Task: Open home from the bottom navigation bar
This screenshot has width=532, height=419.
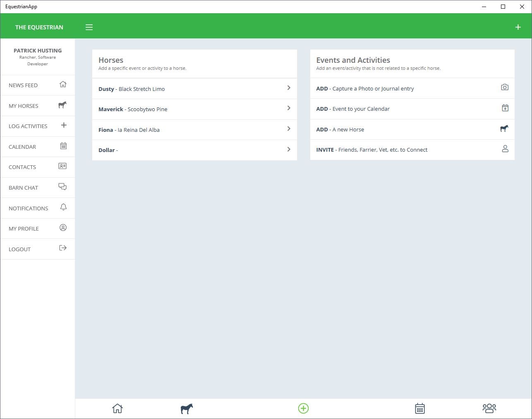Action: click(117, 408)
